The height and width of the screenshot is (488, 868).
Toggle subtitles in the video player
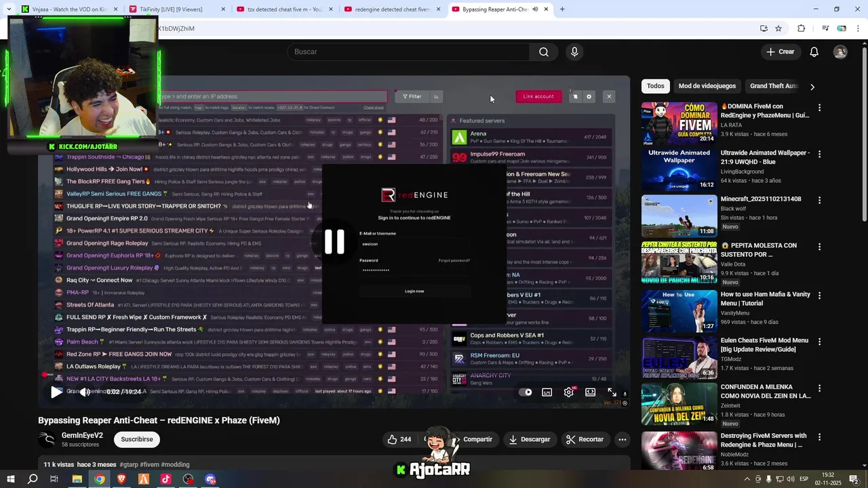coord(547,392)
